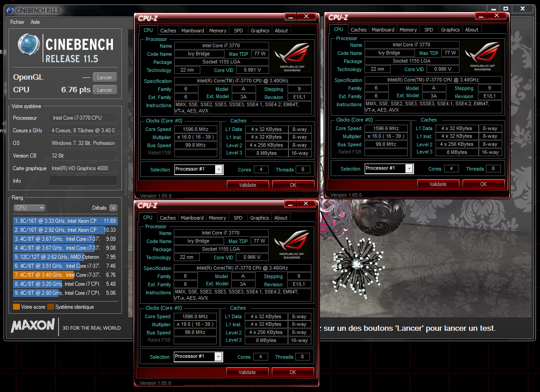Select ranking row 2 scoring 10.33
Viewport: 540px width, 392px height.
click(x=66, y=230)
